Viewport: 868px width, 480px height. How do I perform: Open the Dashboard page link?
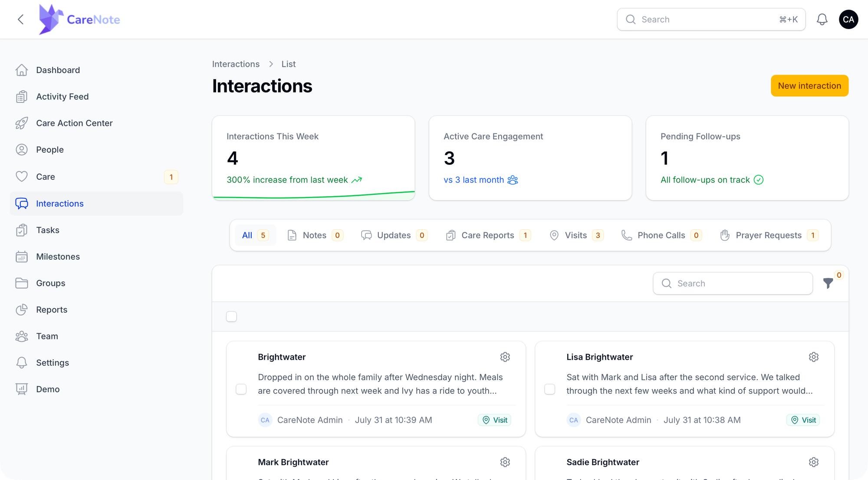[58, 70]
